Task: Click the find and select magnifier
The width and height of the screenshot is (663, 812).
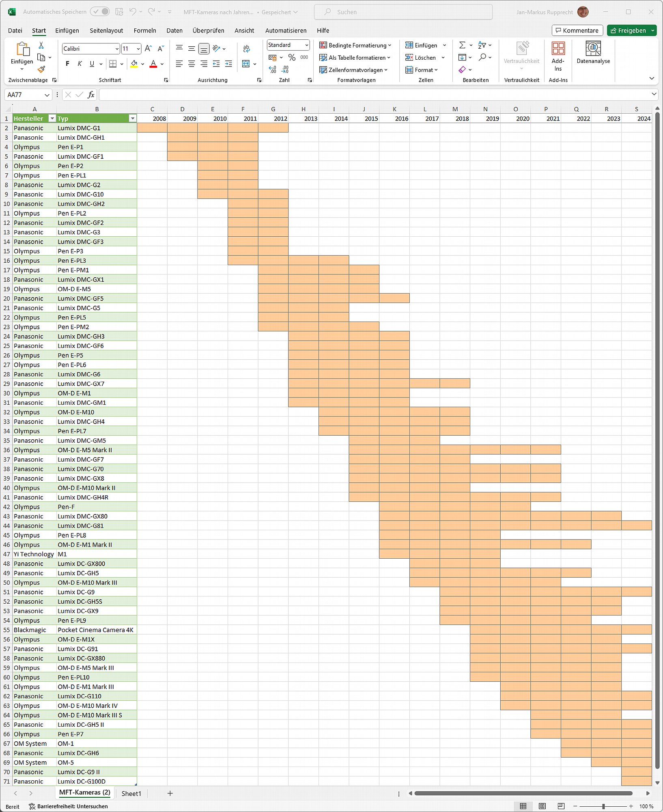Action: [482, 57]
